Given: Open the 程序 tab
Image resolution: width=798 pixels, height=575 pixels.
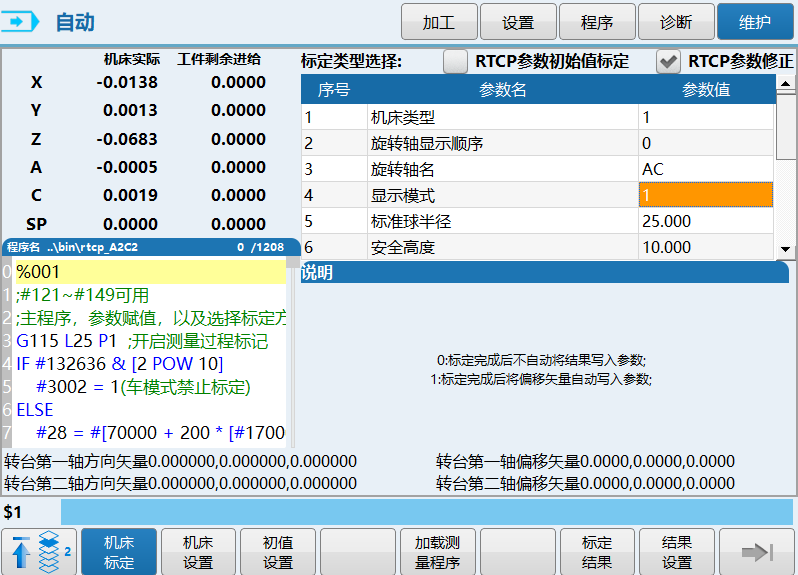Looking at the screenshot, I should pos(597,21).
